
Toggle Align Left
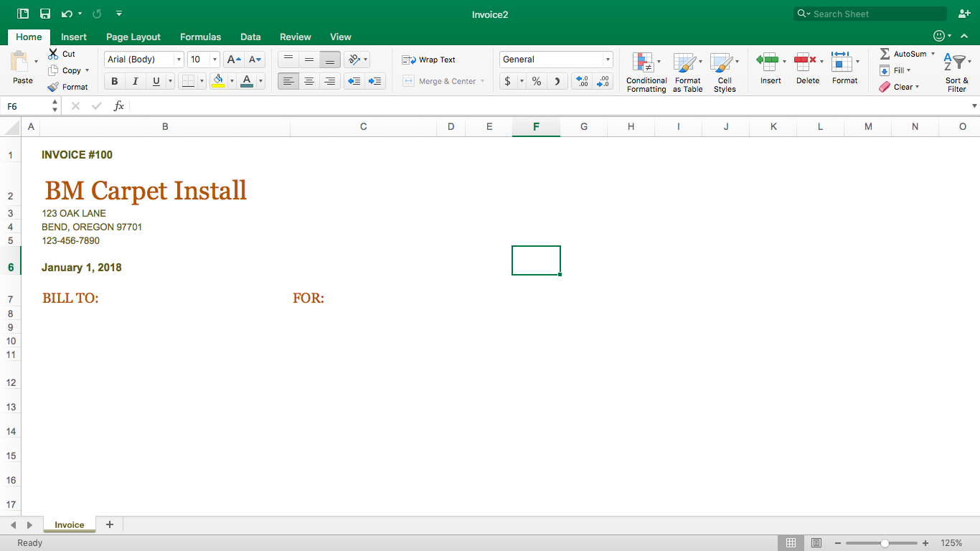click(x=288, y=81)
